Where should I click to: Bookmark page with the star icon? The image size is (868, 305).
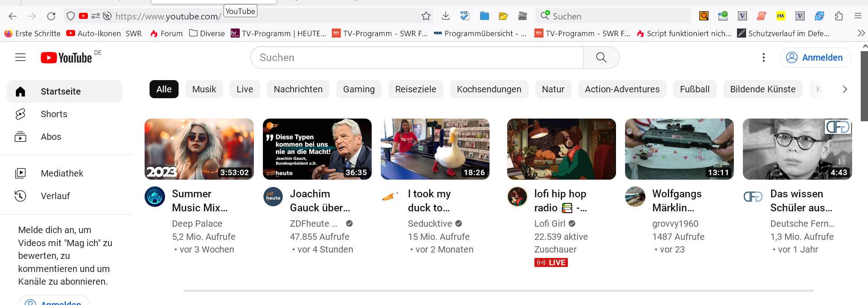pos(426,16)
